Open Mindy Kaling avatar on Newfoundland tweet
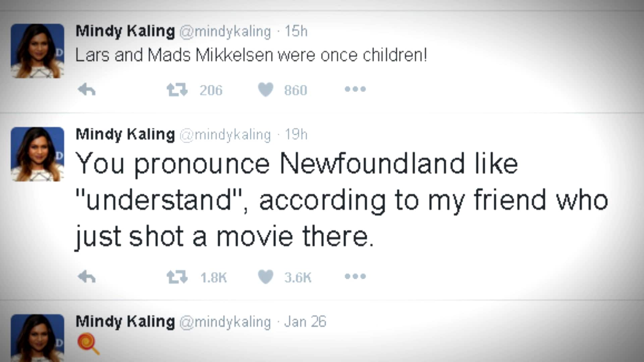 [38, 154]
